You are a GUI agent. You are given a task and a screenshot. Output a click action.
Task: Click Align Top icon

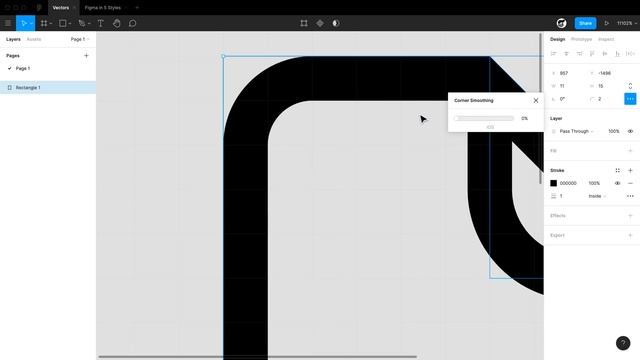592,53
